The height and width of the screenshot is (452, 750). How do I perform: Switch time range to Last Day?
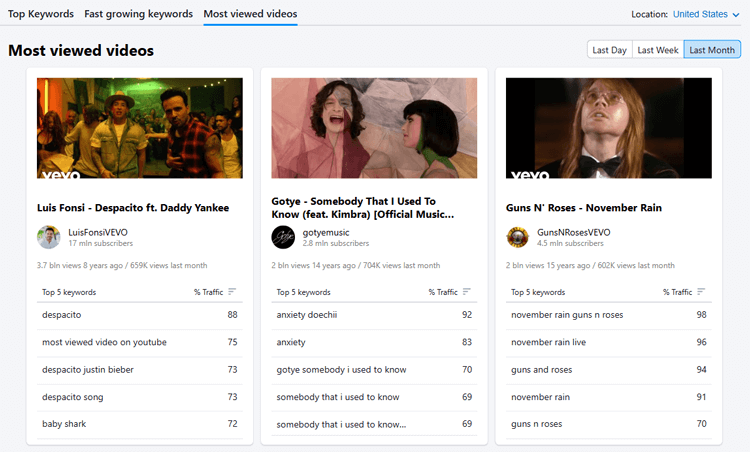point(609,50)
